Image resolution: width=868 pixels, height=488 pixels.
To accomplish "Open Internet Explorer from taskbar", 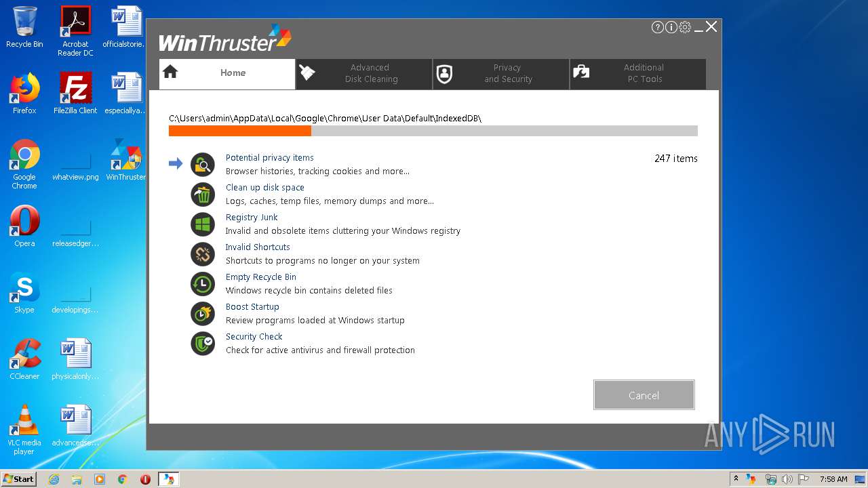I will [54, 479].
